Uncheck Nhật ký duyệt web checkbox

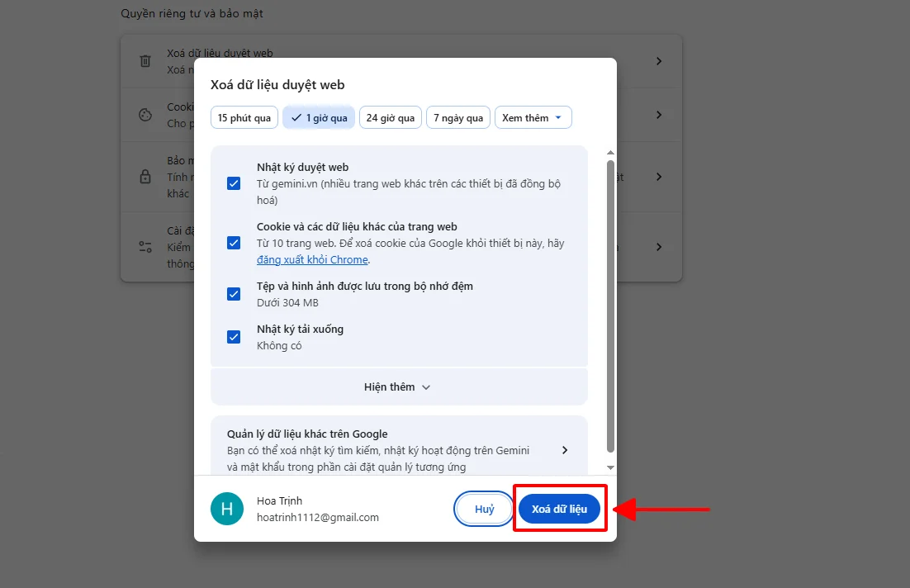click(x=234, y=183)
